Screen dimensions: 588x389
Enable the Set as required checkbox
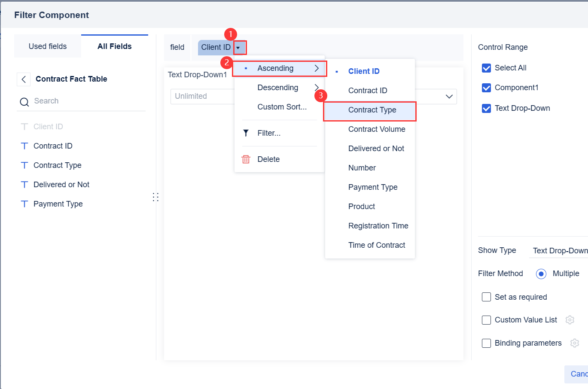point(486,297)
